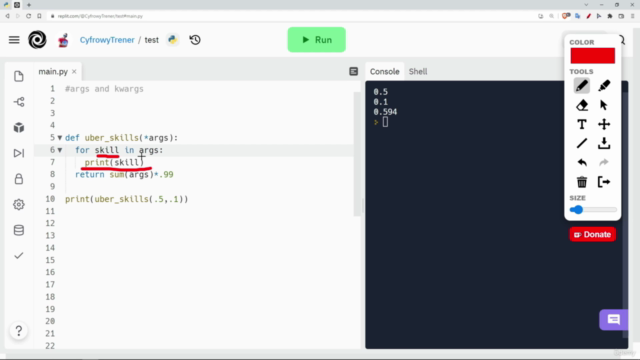The height and width of the screenshot is (360, 640).
Task: Adjust the brush SIZE slider
Action: [x=593, y=210]
